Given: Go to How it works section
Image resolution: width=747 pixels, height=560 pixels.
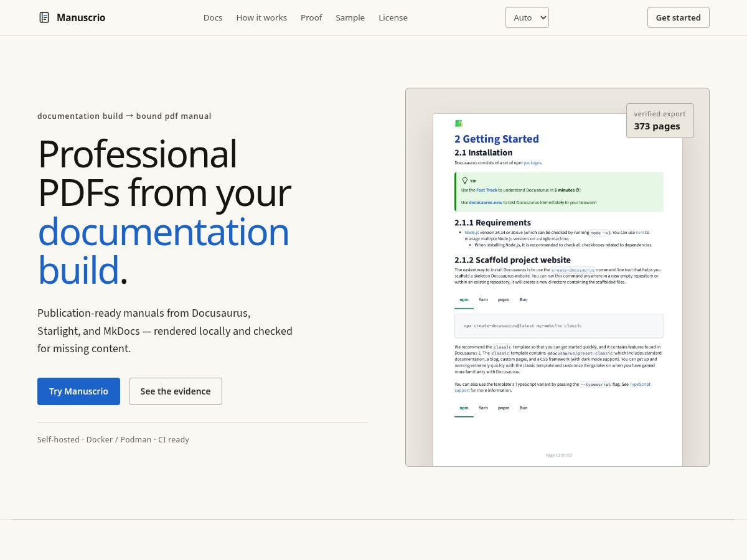Looking at the screenshot, I should (261, 17).
